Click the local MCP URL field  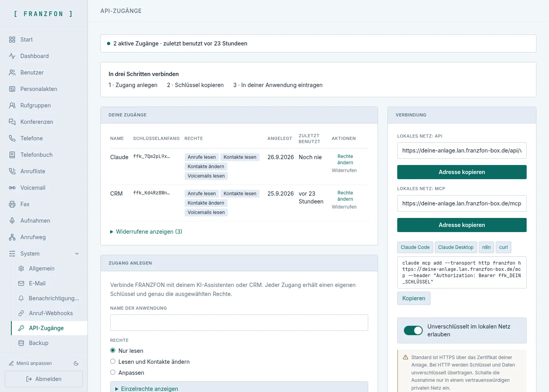pyautogui.click(x=462, y=203)
